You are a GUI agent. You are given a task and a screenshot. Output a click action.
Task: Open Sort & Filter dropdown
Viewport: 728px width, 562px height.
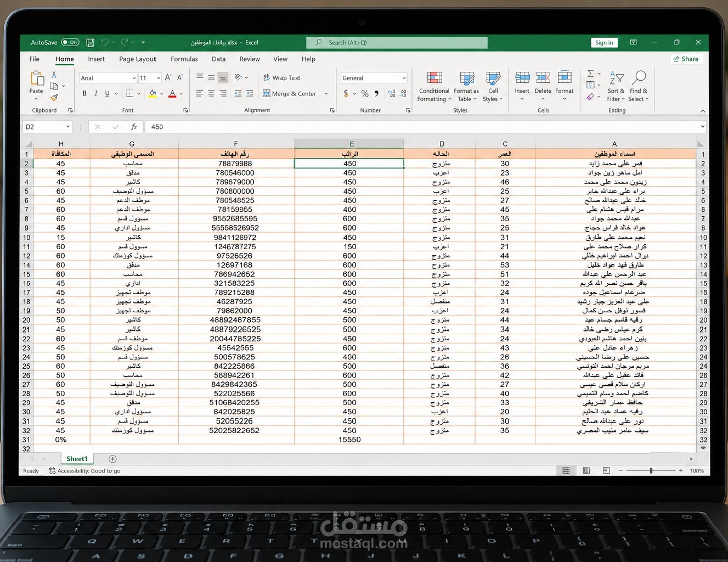coord(616,87)
